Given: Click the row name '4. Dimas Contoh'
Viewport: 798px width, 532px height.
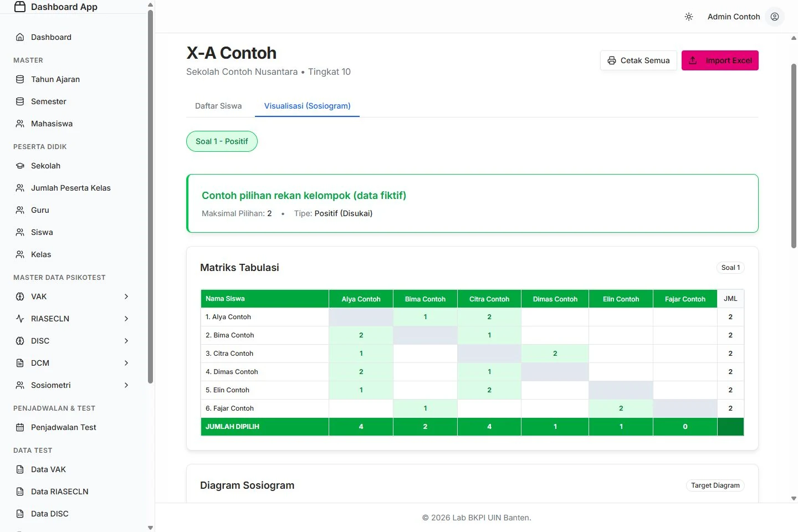Looking at the screenshot, I should [x=232, y=372].
